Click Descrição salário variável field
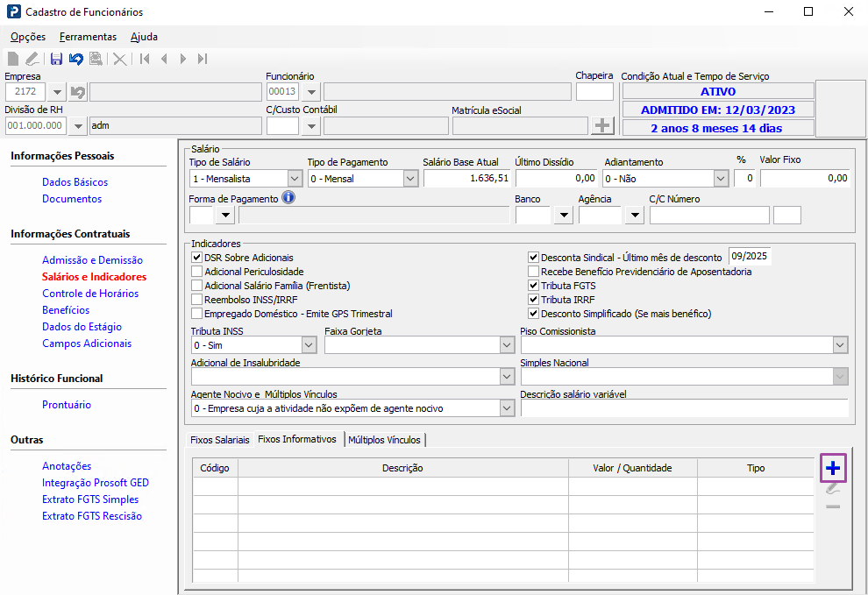The height and width of the screenshot is (595, 868). (x=684, y=408)
